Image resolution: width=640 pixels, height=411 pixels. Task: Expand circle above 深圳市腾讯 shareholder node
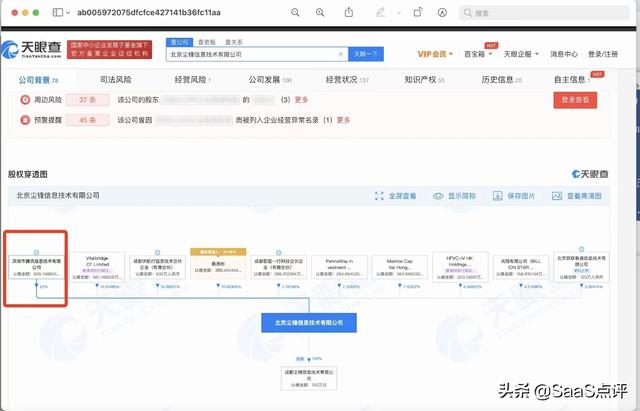(x=36, y=253)
